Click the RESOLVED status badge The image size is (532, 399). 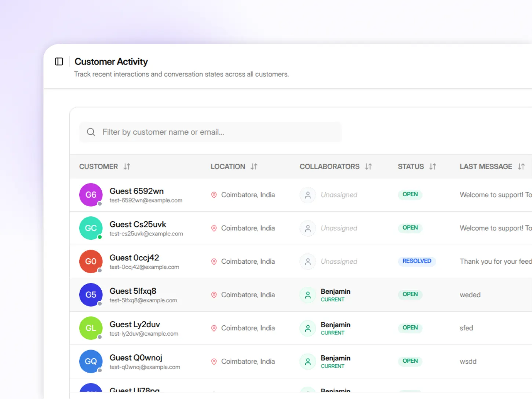click(x=417, y=261)
